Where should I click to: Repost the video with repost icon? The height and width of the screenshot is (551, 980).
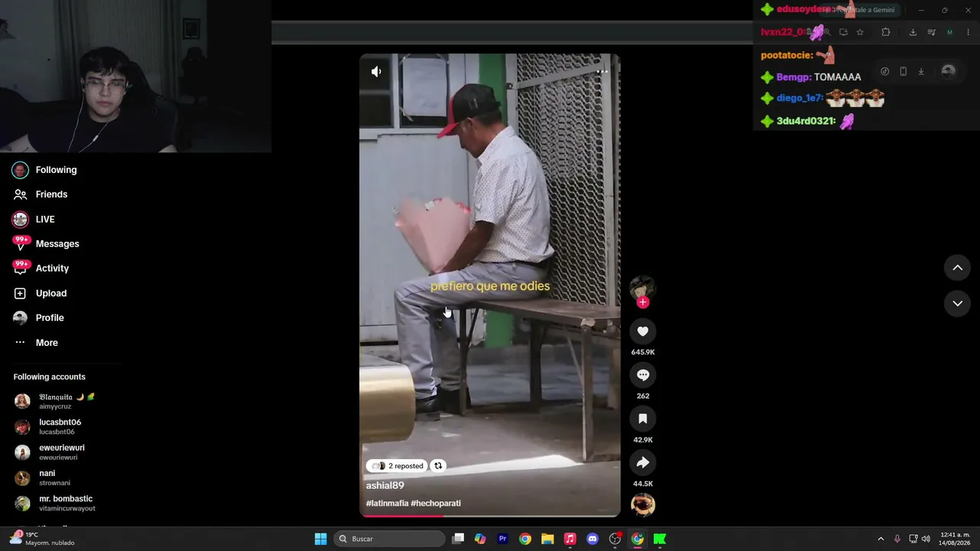tap(439, 465)
